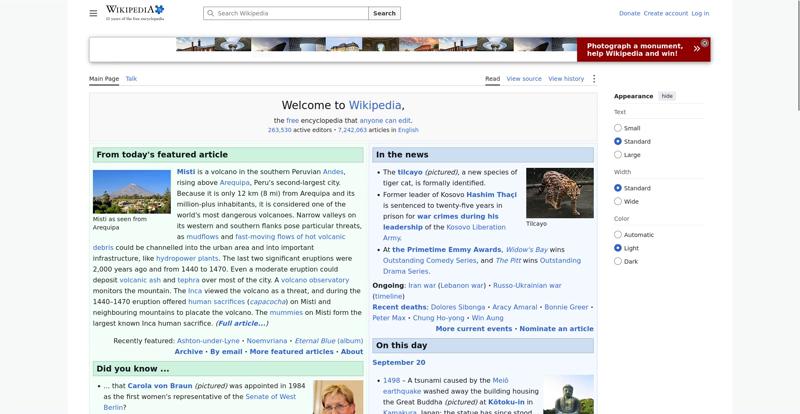The height and width of the screenshot is (414, 800).
Task: Close the monument photo banner
Action: [x=705, y=43]
